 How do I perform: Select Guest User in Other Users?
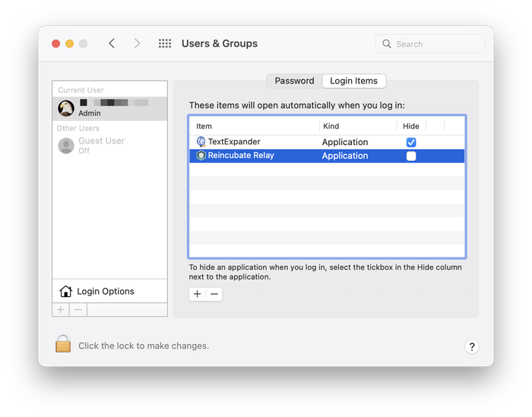tap(109, 146)
